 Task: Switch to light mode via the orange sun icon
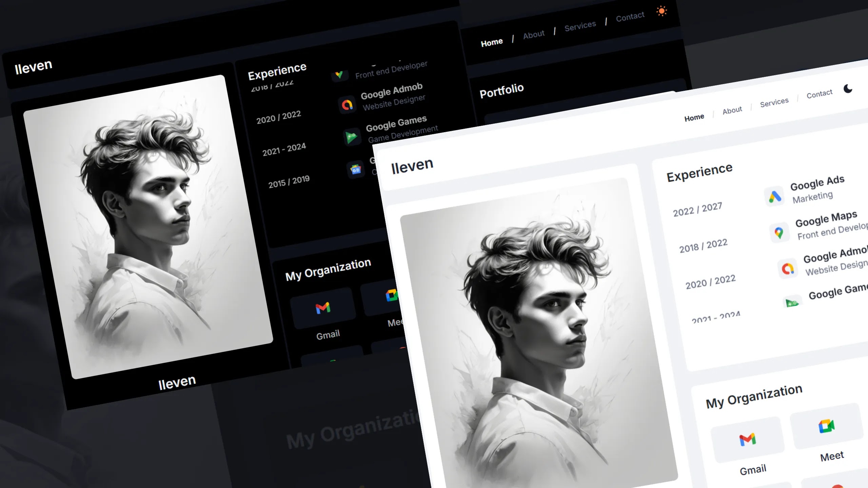662,11
